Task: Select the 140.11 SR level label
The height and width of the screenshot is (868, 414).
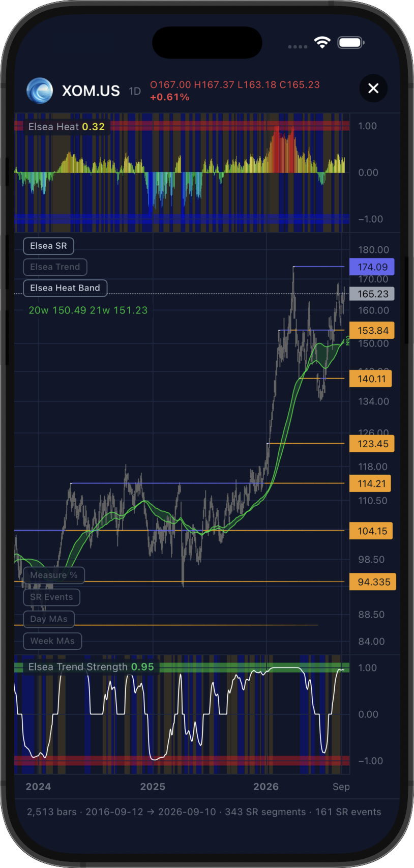Action: 371,379
